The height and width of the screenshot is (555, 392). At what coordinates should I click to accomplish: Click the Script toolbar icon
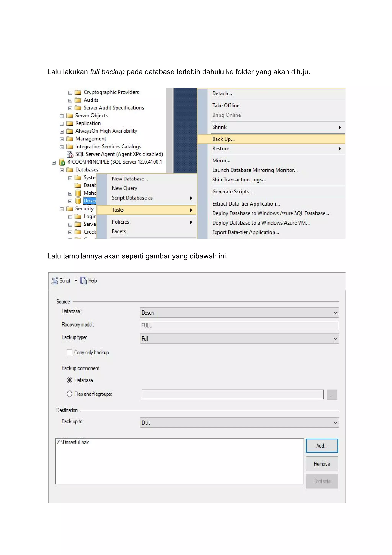coord(55,280)
